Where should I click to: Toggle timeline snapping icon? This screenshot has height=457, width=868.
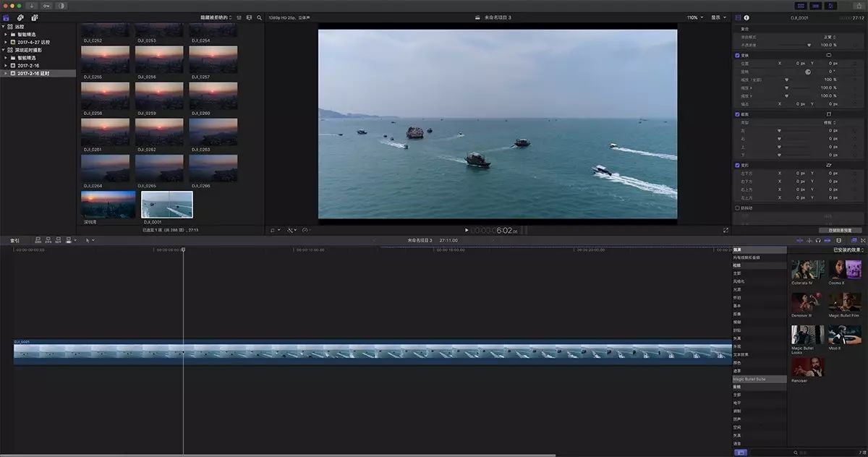(x=826, y=240)
